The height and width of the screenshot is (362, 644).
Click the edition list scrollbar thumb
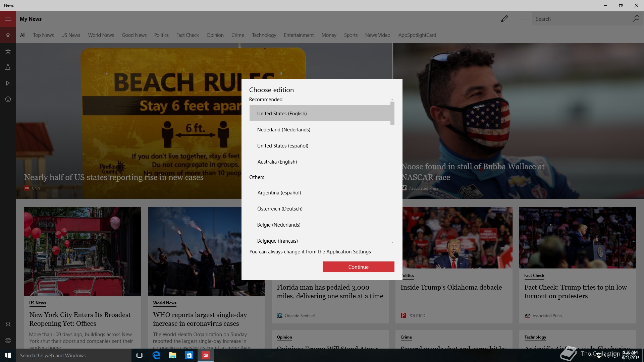pyautogui.click(x=392, y=113)
